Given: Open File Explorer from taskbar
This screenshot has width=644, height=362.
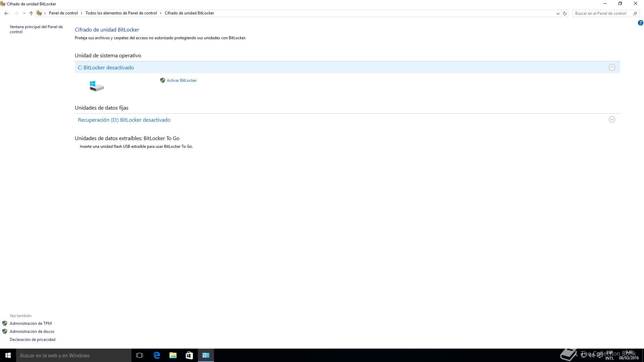Looking at the screenshot, I should [x=173, y=355].
